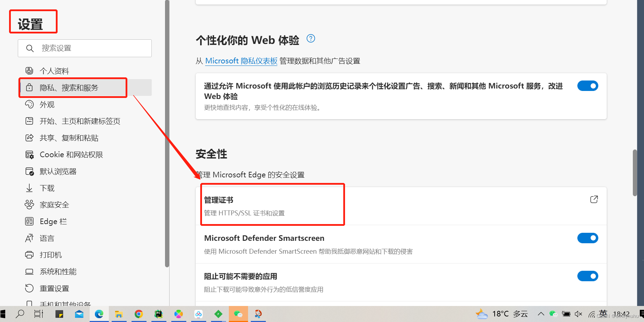Screen dimensions: 644x322
Task: Click sidebar icon for 外观
Action: (x=29, y=104)
